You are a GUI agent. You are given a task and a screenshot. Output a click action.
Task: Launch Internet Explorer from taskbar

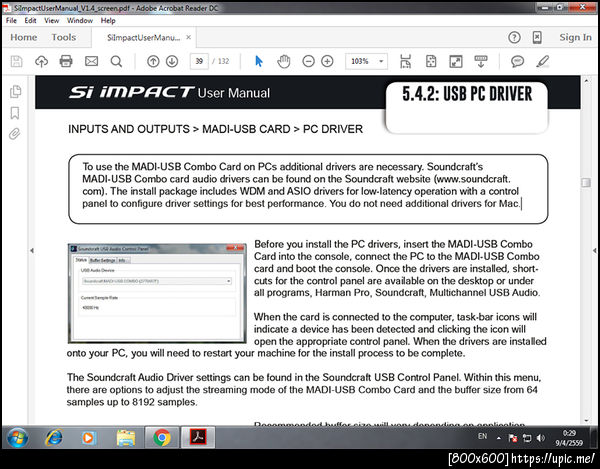(x=54, y=437)
